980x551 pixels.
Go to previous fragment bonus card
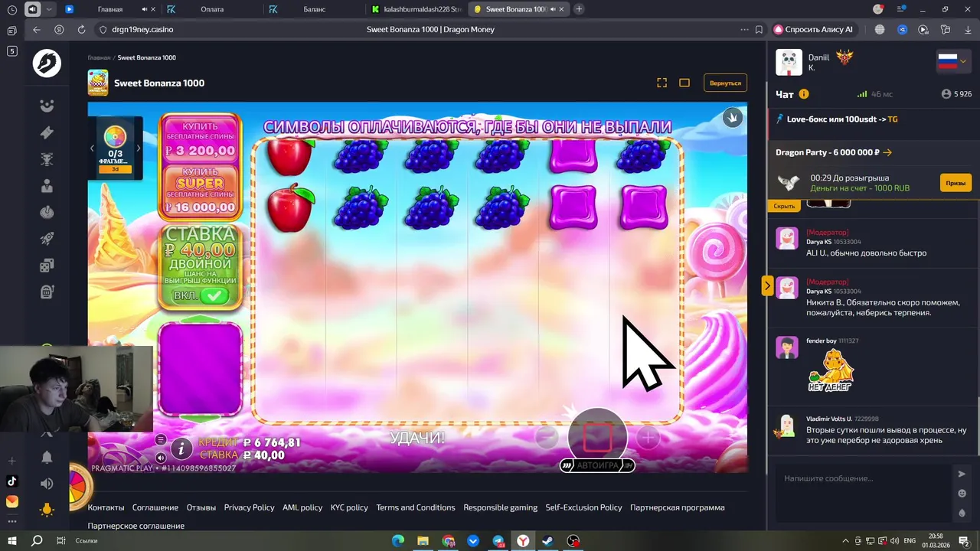point(93,148)
